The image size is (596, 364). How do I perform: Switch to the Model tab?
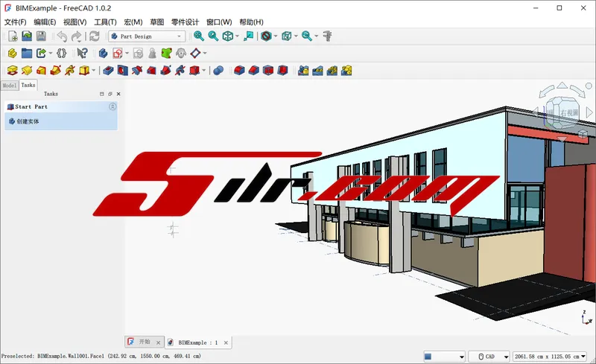click(10, 86)
